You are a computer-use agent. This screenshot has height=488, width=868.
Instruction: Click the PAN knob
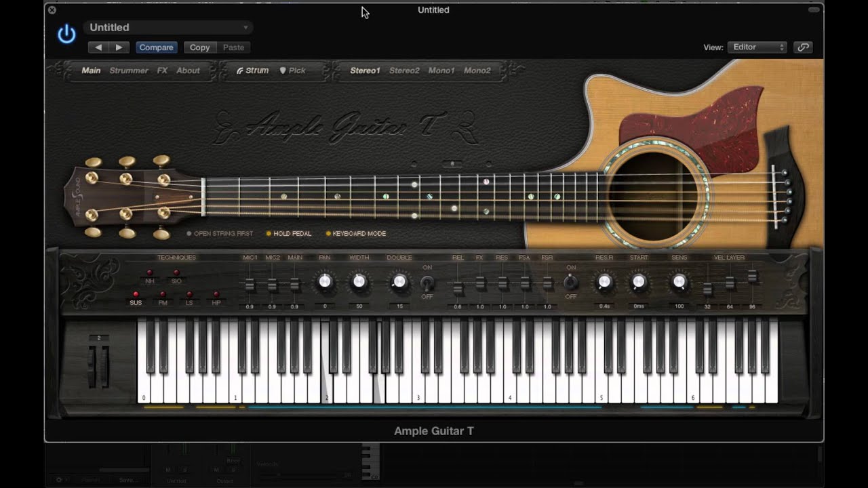tap(325, 281)
